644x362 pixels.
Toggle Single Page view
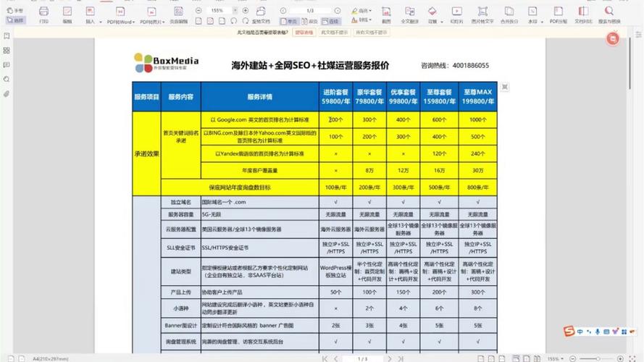289,21
